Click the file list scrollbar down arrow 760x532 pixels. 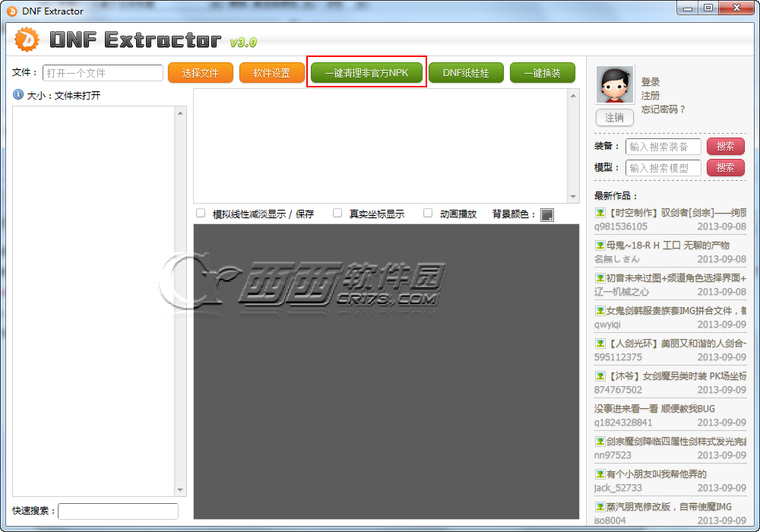(180, 490)
